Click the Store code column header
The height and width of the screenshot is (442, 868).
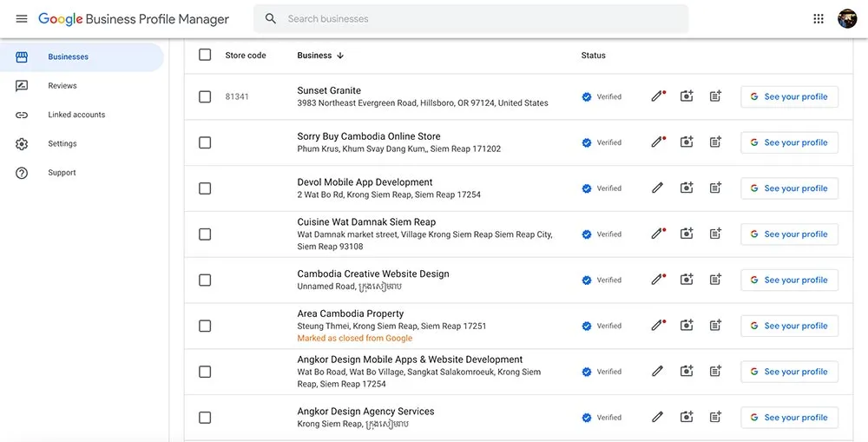point(246,56)
